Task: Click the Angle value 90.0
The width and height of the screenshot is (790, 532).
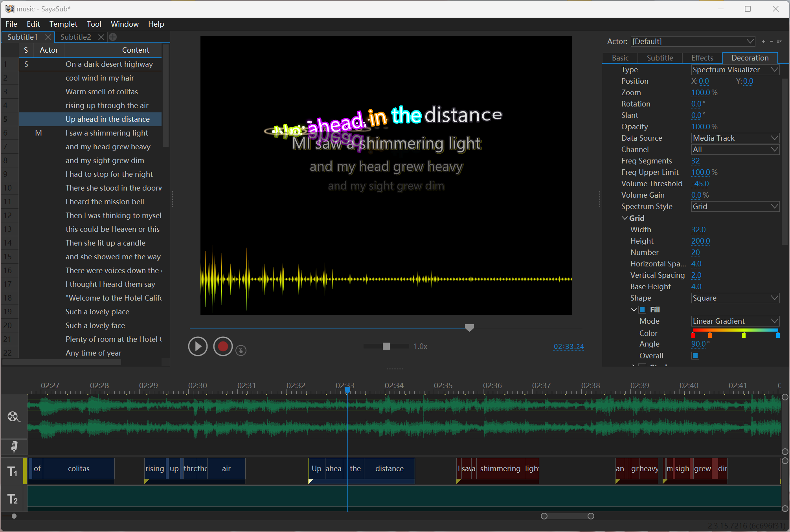Action: pos(698,344)
